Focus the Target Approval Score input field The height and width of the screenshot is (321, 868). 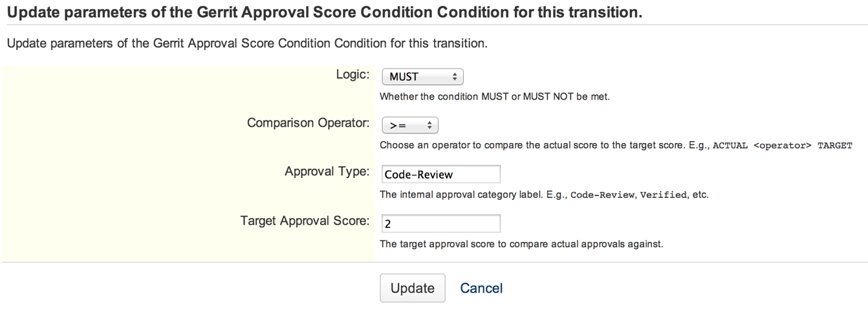point(440,223)
